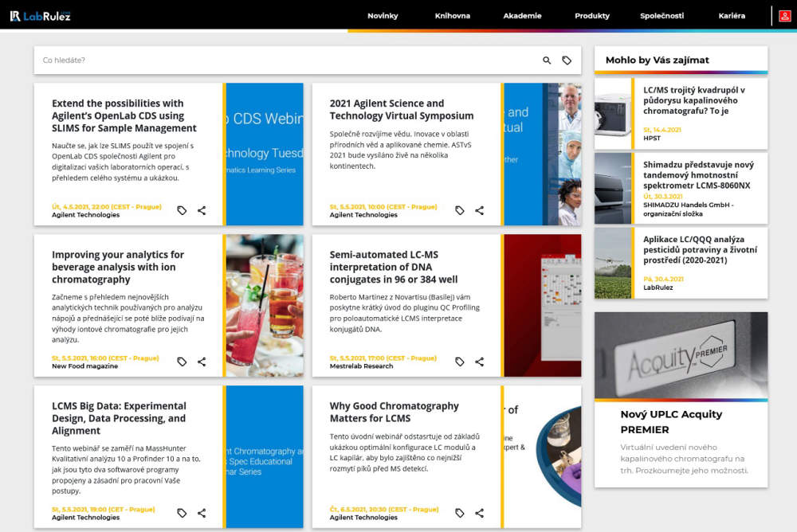797x532 pixels.
Task: Click the LabRulez logo
Action: pos(40,16)
